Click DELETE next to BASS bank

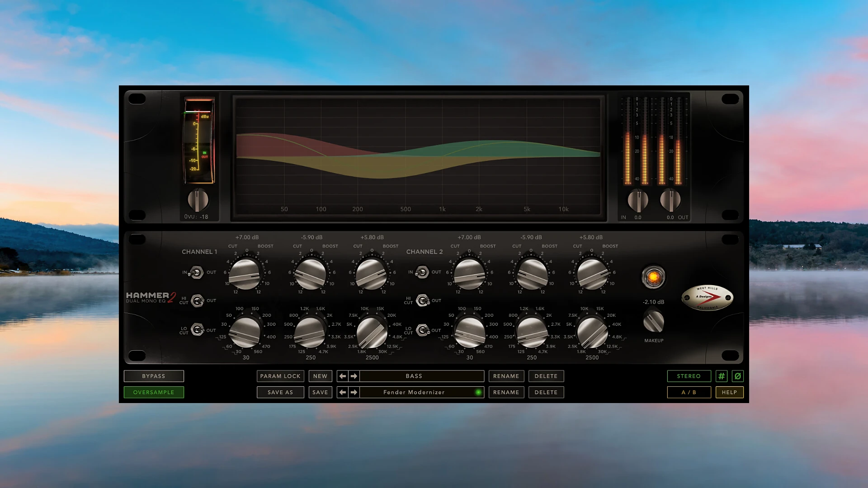point(546,376)
